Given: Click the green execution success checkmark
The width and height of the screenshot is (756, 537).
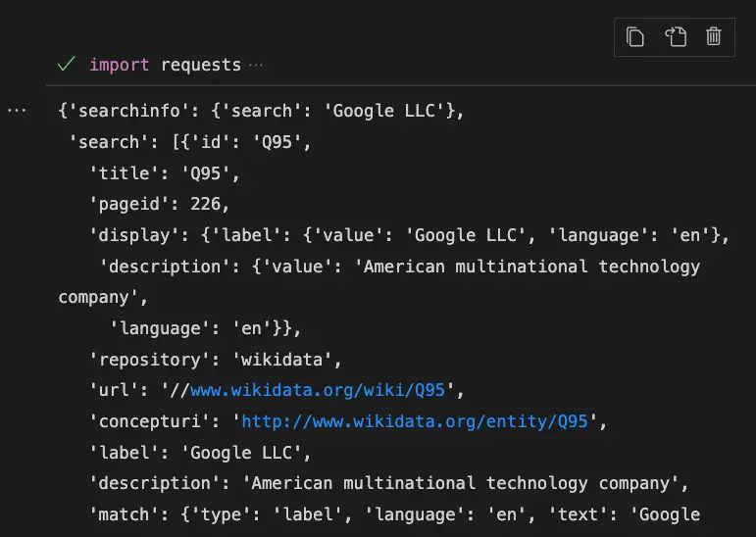Looking at the screenshot, I should point(67,64).
